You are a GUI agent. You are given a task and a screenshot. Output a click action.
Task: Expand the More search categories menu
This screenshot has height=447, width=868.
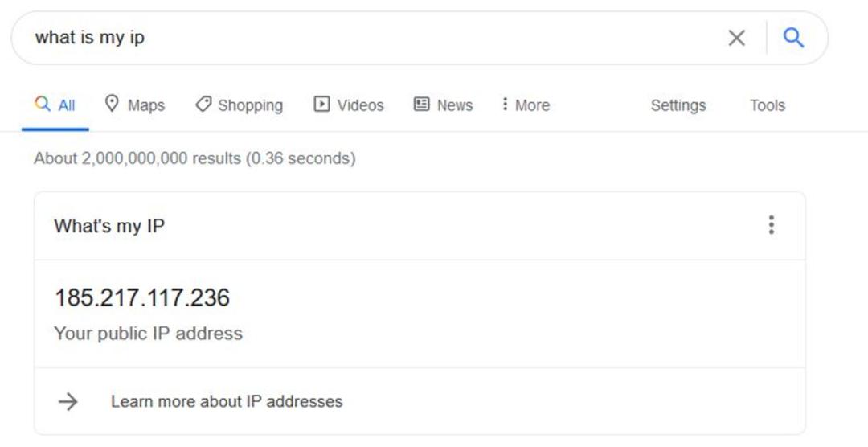coord(526,105)
